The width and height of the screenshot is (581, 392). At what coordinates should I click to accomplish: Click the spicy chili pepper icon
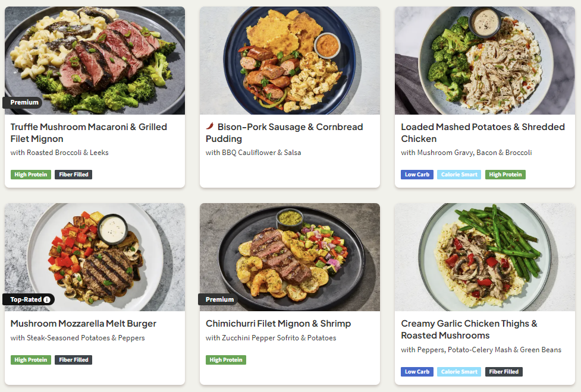click(210, 127)
